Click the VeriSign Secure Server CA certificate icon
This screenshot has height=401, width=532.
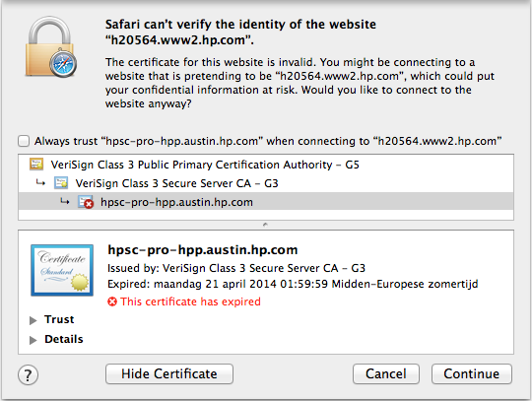coord(61,183)
